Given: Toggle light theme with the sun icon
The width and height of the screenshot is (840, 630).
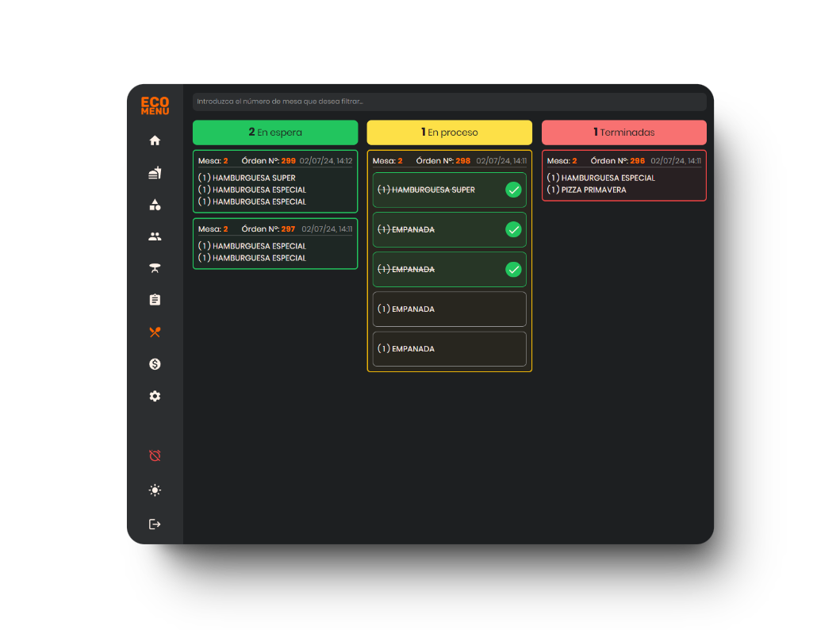Looking at the screenshot, I should click(155, 490).
